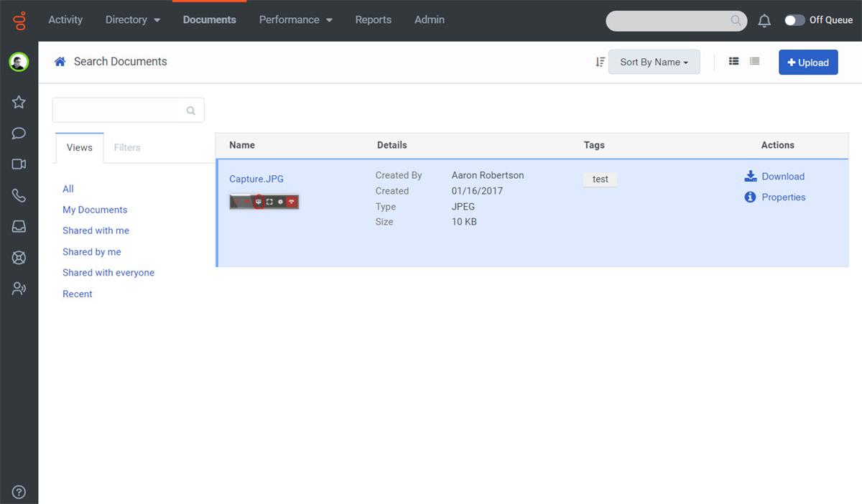This screenshot has height=504, width=862.
Task: Select the video call sidebar icon
Action: 19,164
